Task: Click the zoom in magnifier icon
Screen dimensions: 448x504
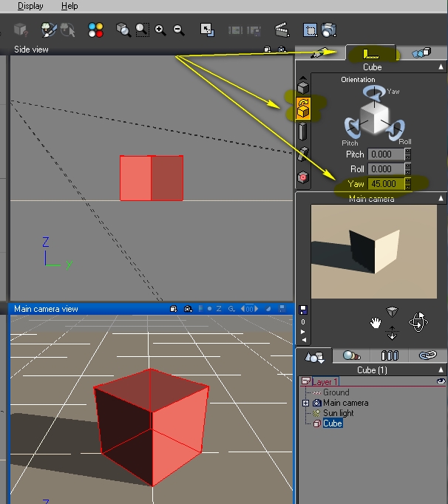Action: pyautogui.click(x=160, y=30)
